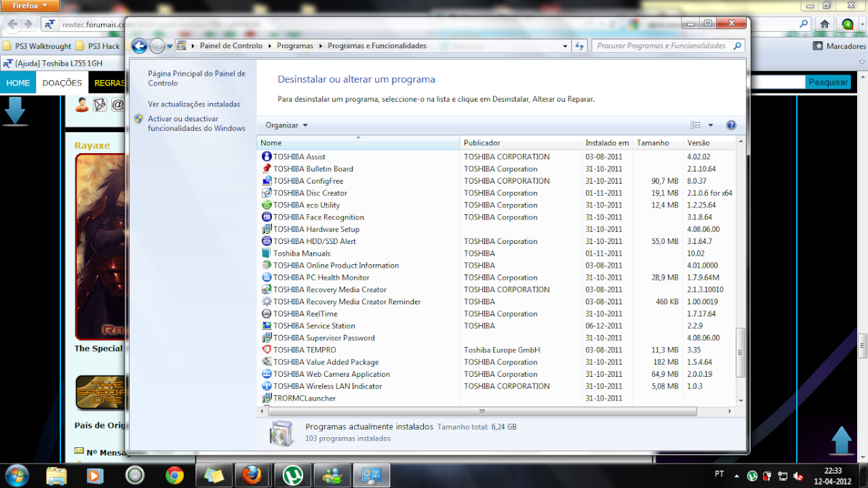
Task: Click the TOSHIBA Service Station icon
Action: coord(267,326)
